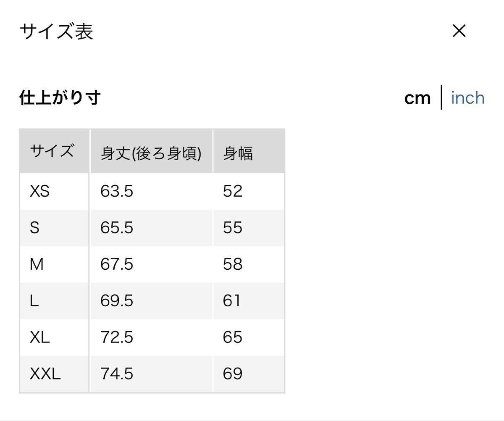
Task: Select the サイズ column header
Action: pyautogui.click(x=52, y=151)
